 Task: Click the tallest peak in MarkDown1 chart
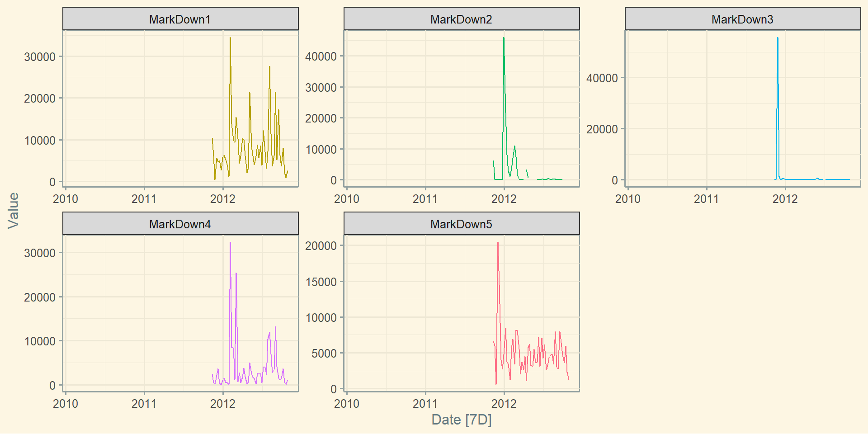230,38
